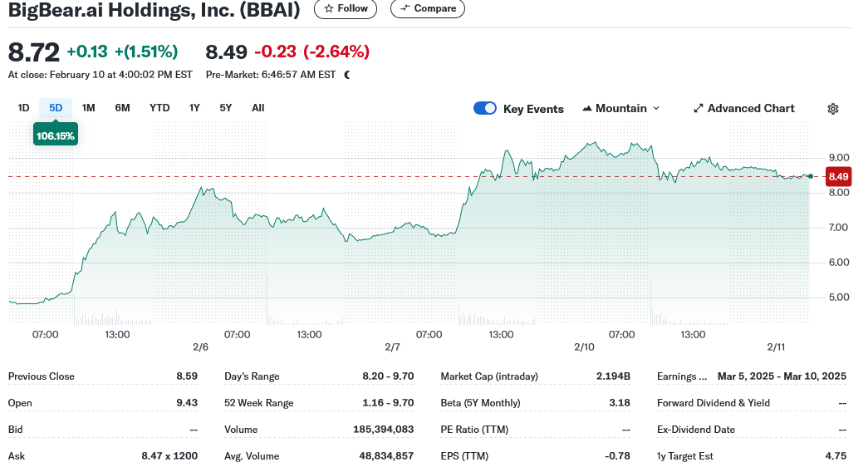The height and width of the screenshot is (472, 868).
Task: Click the 1y Target Est value 4.75
Action: (x=836, y=456)
